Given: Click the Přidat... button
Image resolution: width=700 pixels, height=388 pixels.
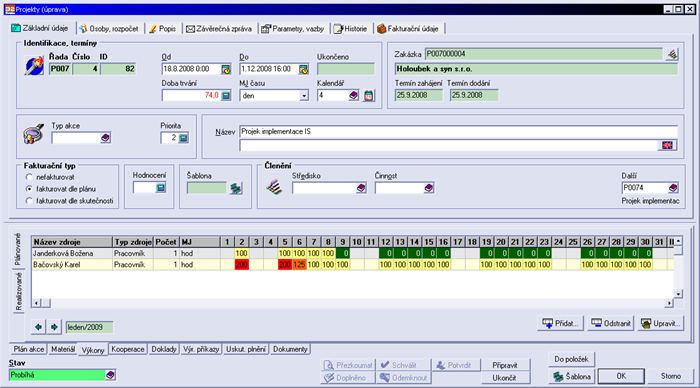Looking at the screenshot, I should click(560, 323).
